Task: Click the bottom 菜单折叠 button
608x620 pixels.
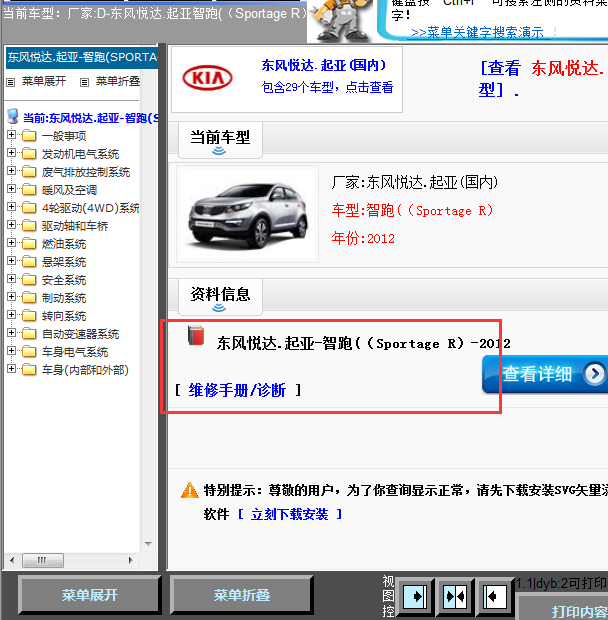Action: click(242, 595)
